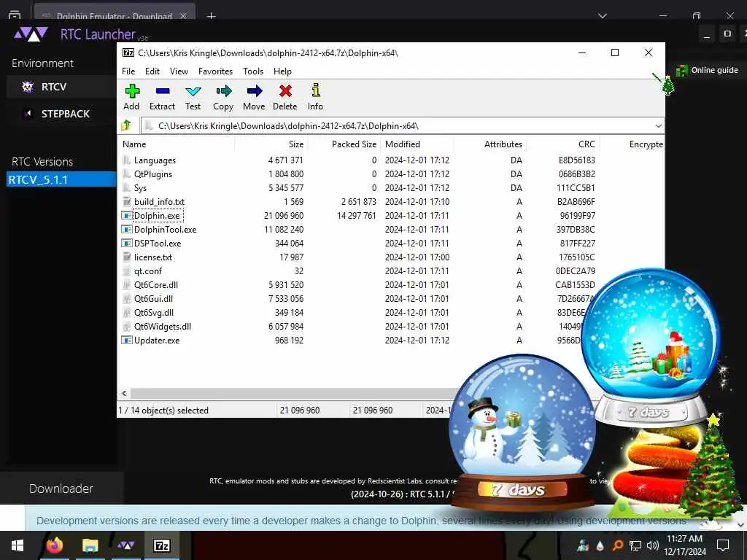The image size is (747, 560).
Task: Go up one folder level icon
Action: (x=127, y=125)
